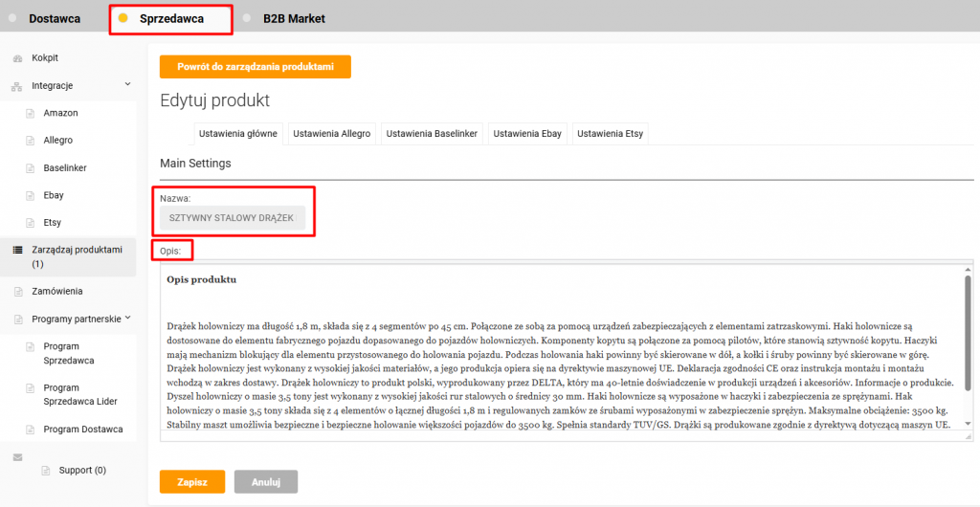Select the Sprzedawca mode radio dot
980x507 pixels.
tap(123, 18)
